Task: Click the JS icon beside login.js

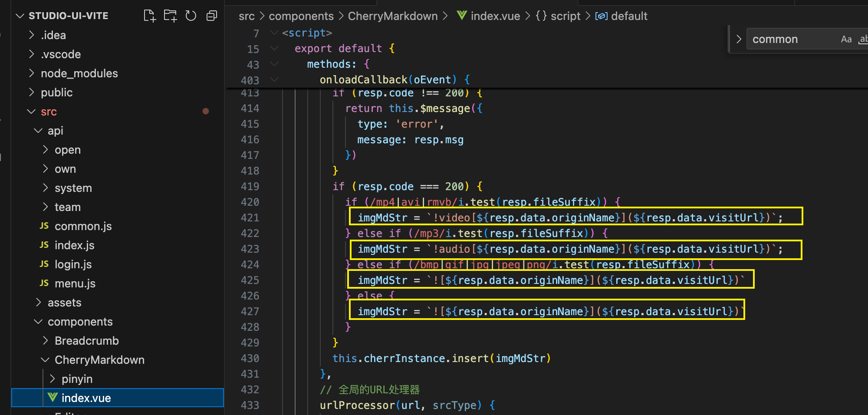Action: tap(44, 264)
